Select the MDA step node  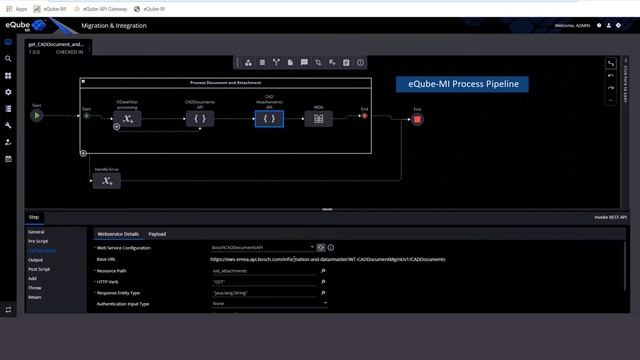(x=318, y=119)
